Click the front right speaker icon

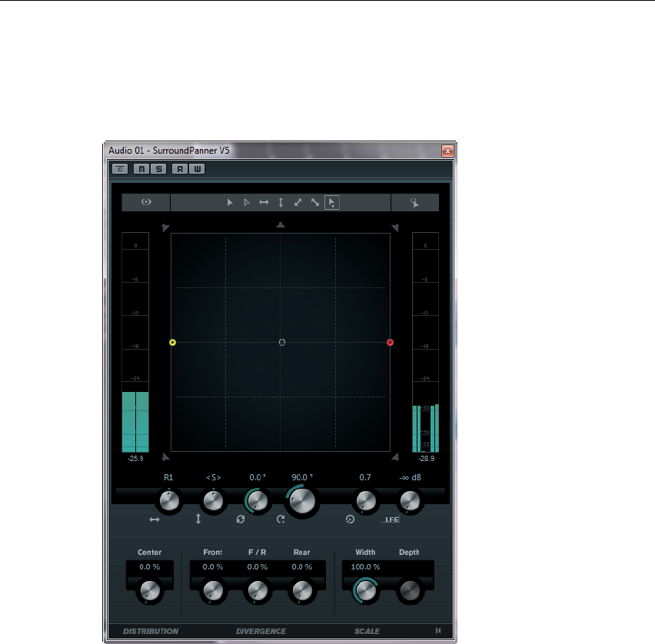pos(394,227)
